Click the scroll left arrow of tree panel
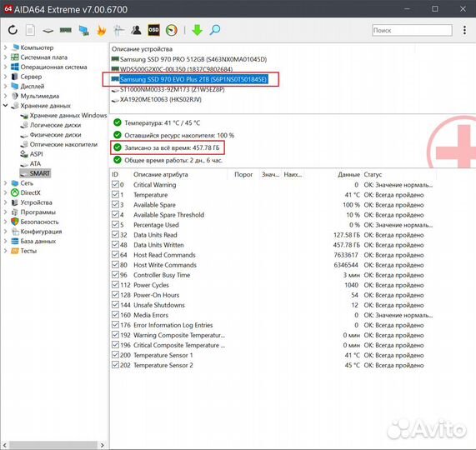 coord(4,445)
